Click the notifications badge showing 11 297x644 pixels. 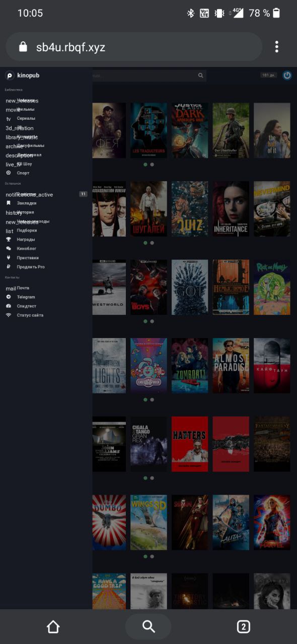pos(84,194)
